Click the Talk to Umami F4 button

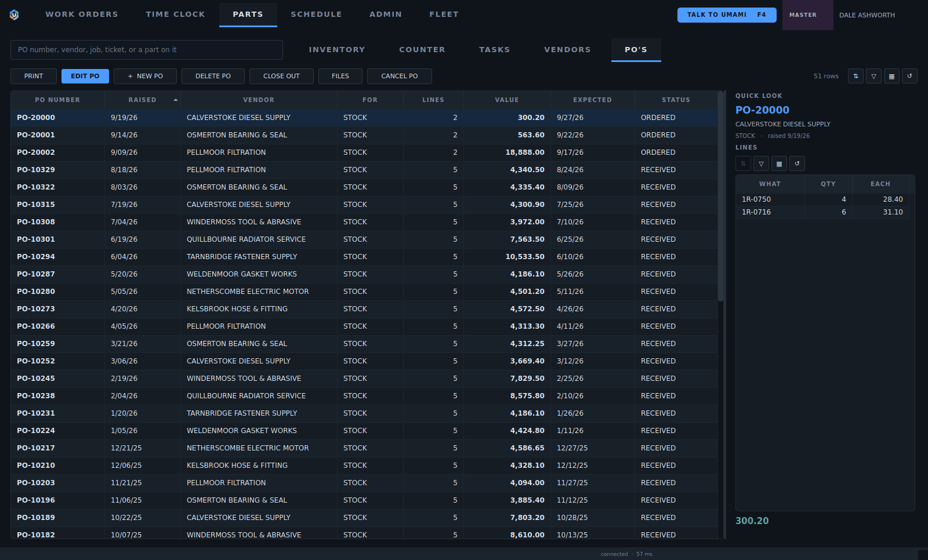click(727, 15)
